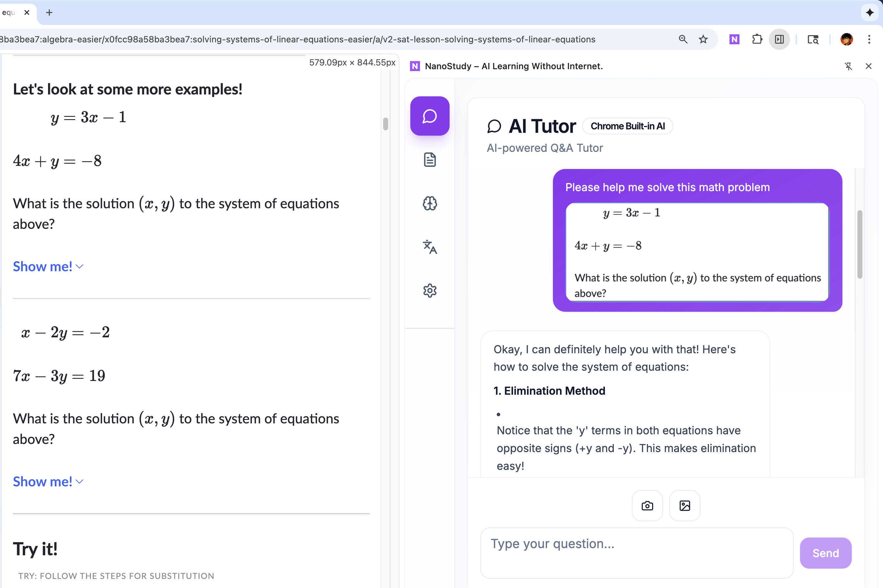Click the camera screenshot capture button
Image resolution: width=883 pixels, height=588 pixels.
(647, 505)
